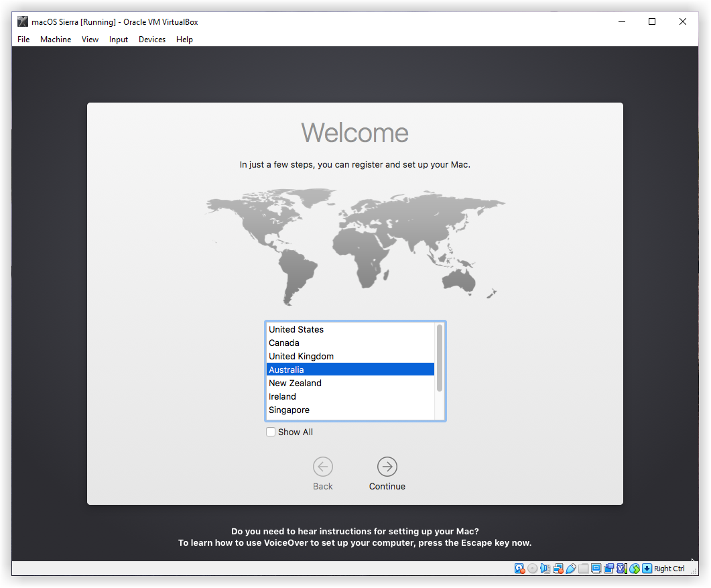Select Singapore in the country list
This screenshot has width=711, height=588.
350,410
